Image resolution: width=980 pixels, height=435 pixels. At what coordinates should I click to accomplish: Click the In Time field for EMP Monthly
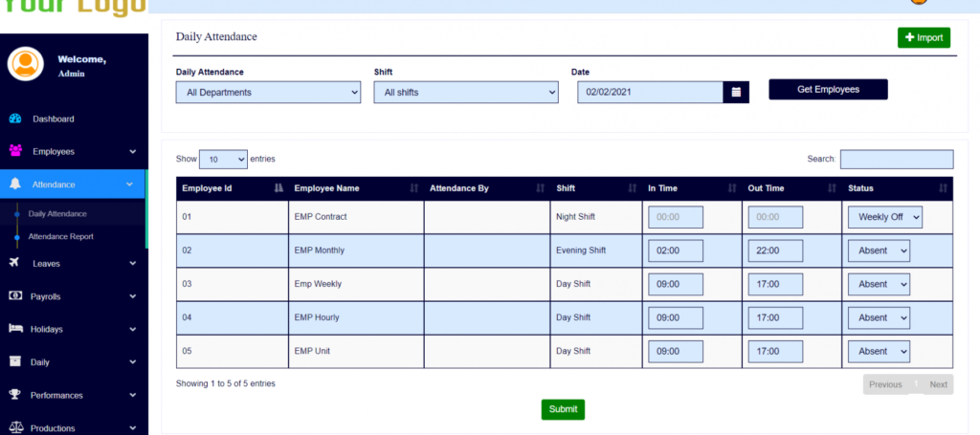coord(676,250)
